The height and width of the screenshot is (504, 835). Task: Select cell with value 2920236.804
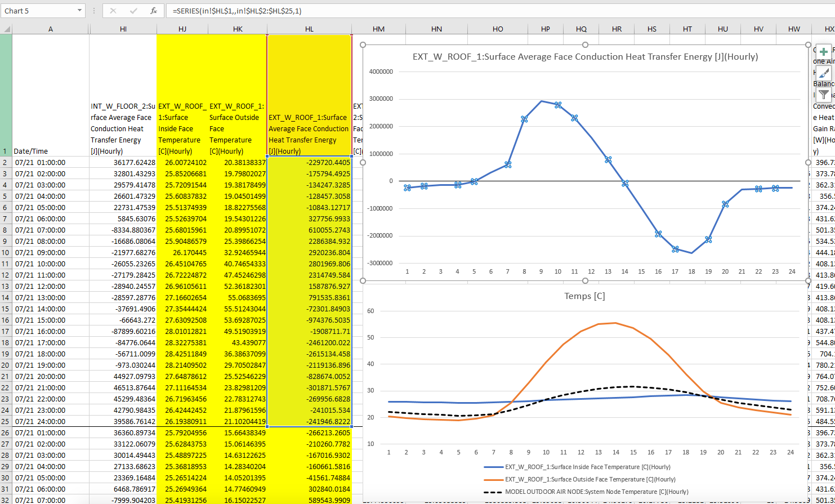coord(309,252)
